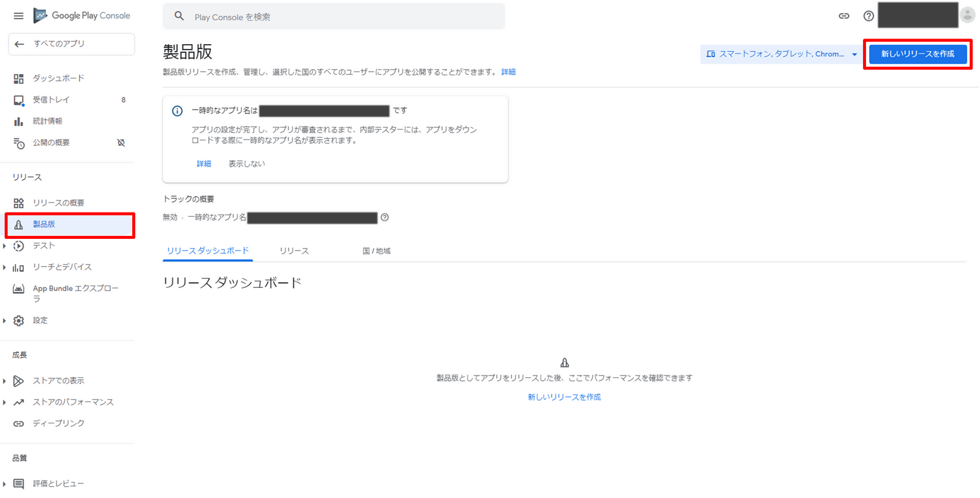Screen dimensions: 980x498
Task: Click the ダッシュボード grid icon
Action: click(x=19, y=78)
